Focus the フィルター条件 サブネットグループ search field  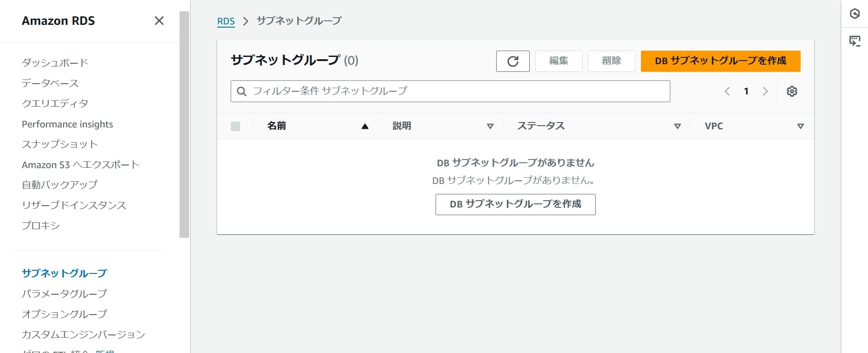[x=450, y=91]
